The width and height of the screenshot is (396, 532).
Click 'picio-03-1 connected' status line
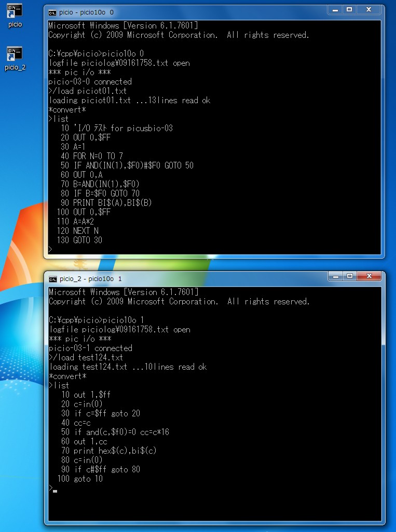91,348
